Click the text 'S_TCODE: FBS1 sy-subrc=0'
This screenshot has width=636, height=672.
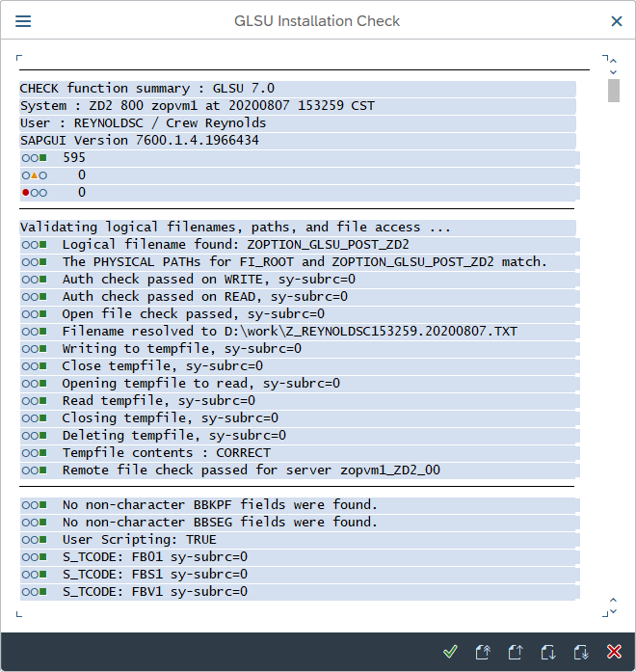pyautogui.click(x=155, y=575)
